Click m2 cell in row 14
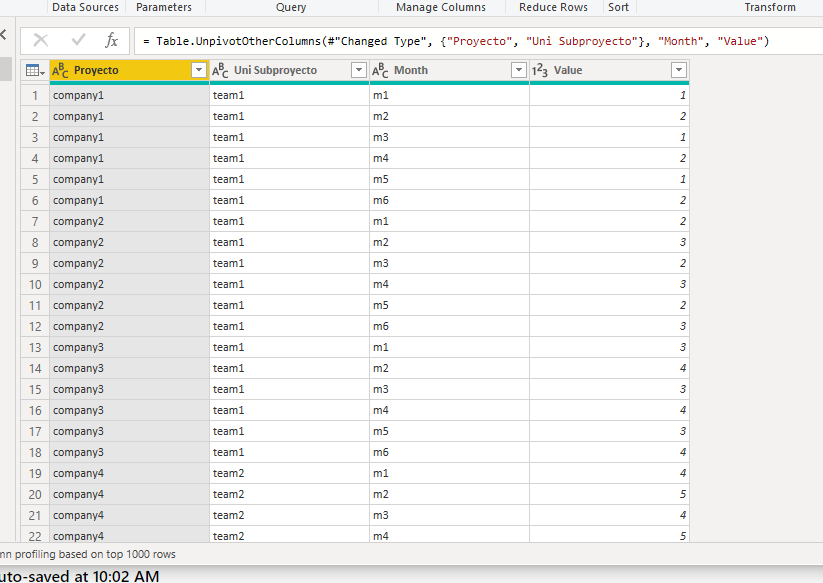Screen dimensions: 823x583 tap(449, 368)
